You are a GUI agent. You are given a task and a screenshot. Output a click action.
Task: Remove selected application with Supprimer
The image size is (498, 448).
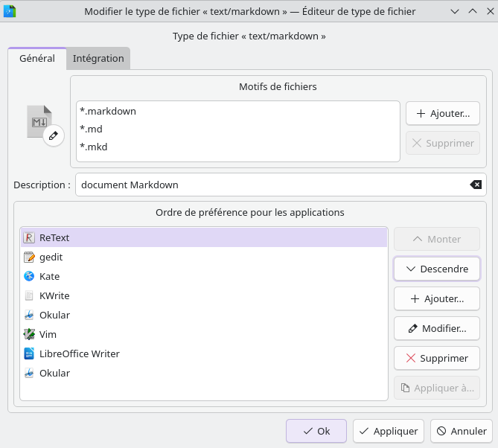[436, 358]
